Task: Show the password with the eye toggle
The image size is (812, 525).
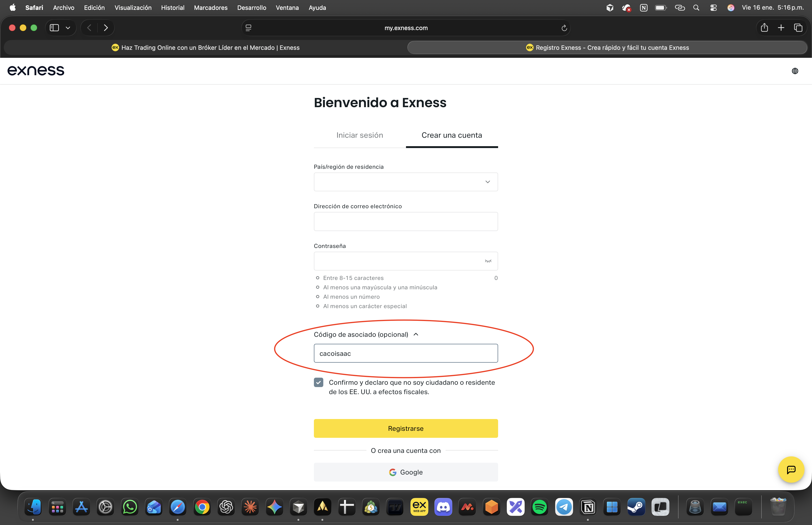Action: pos(488,261)
